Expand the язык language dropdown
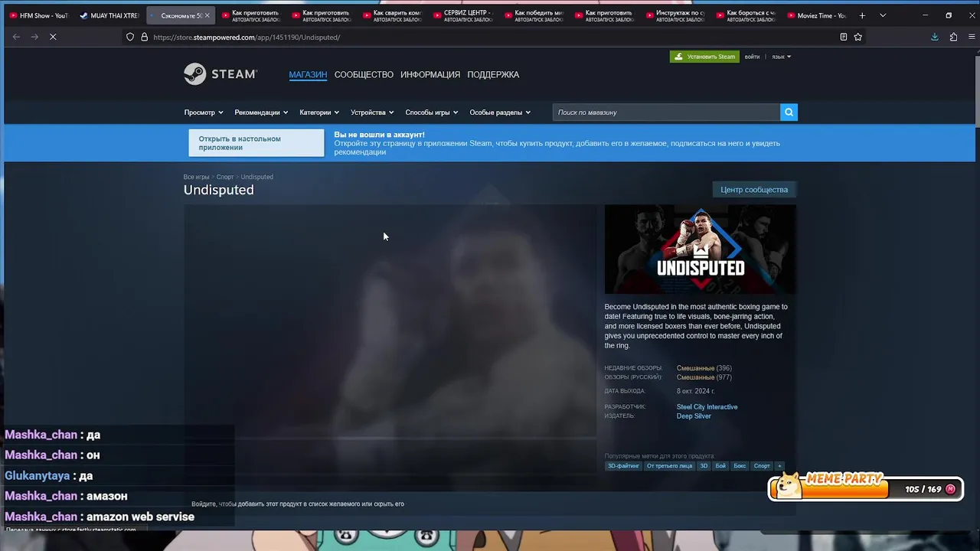The height and width of the screenshot is (551, 980). coord(781,57)
